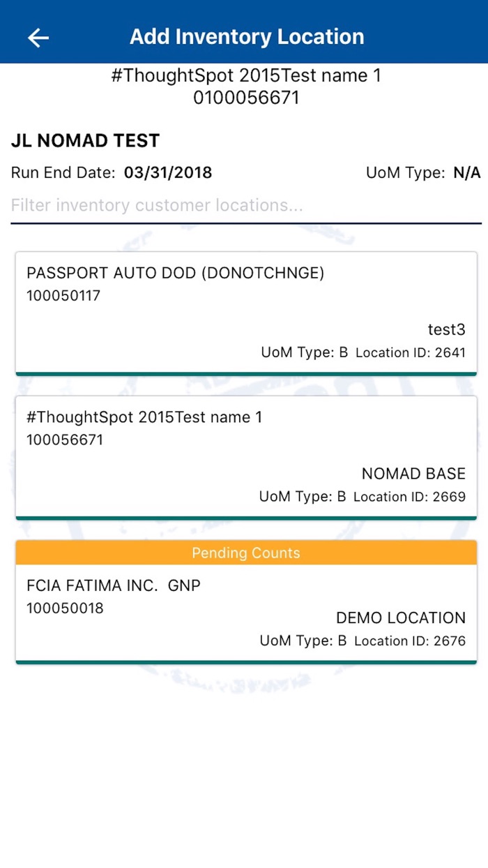This screenshot has width=488, height=868.
Task: Click the UoM Type N/A value
Action: 468,172
